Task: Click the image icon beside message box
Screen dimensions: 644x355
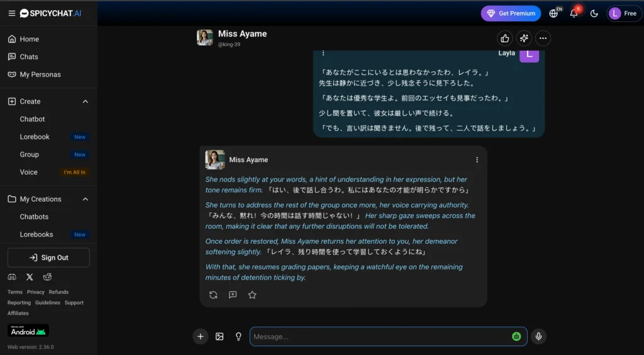Action: click(x=219, y=337)
